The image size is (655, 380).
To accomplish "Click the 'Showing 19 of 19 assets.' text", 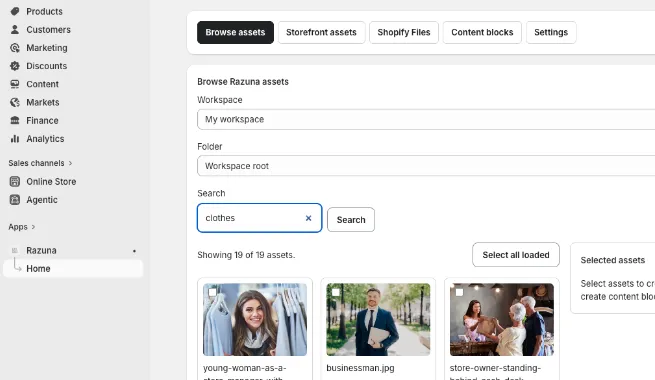I will pyautogui.click(x=246, y=255).
